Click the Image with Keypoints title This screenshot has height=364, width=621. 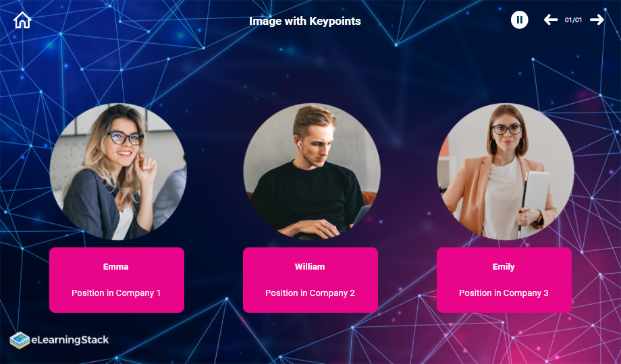[x=305, y=21]
